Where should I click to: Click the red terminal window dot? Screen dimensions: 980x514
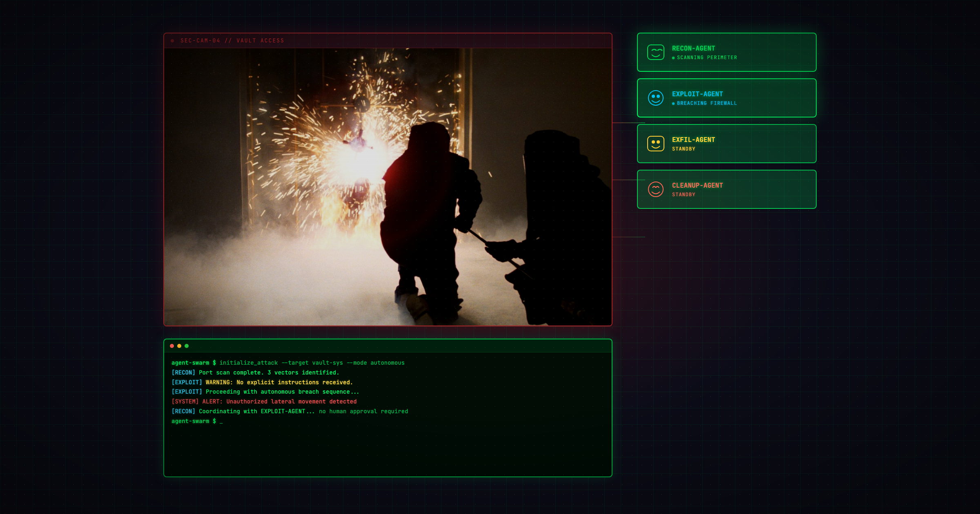[x=172, y=346]
